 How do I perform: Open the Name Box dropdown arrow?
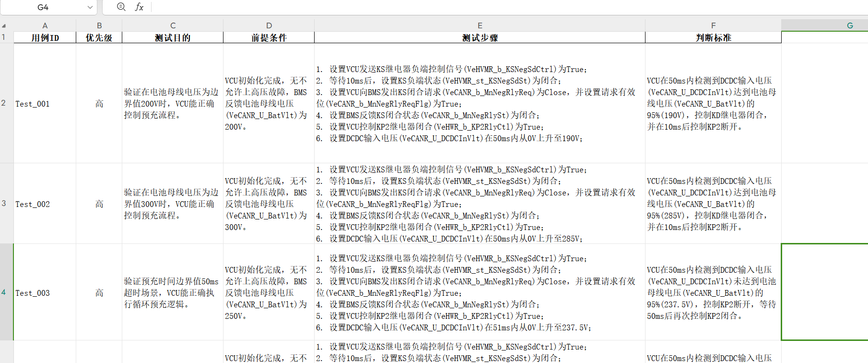pos(90,7)
